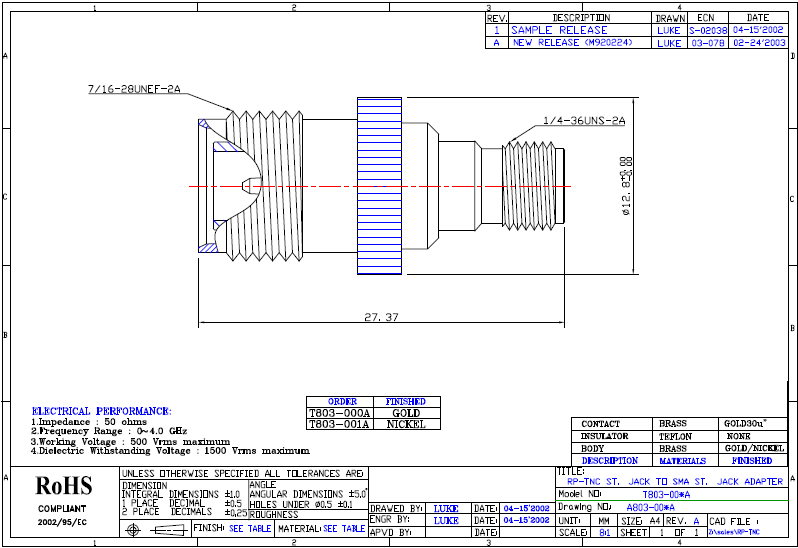Click the center pin inside the TNC jack

tap(249, 186)
